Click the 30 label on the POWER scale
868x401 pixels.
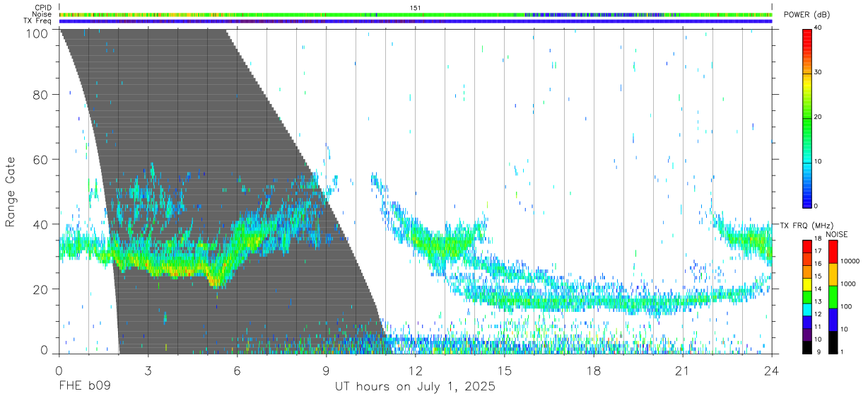coord(819,73)
